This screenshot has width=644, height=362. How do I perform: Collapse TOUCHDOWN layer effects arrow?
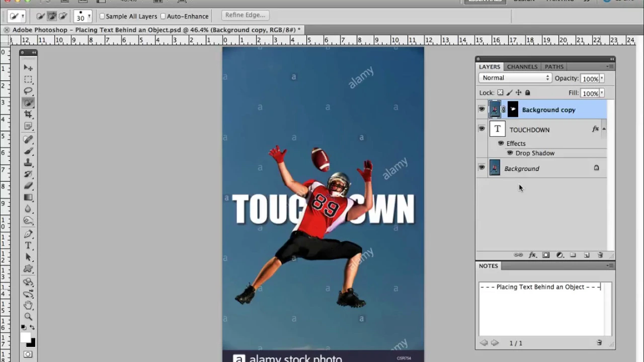[x=604, y=129]
